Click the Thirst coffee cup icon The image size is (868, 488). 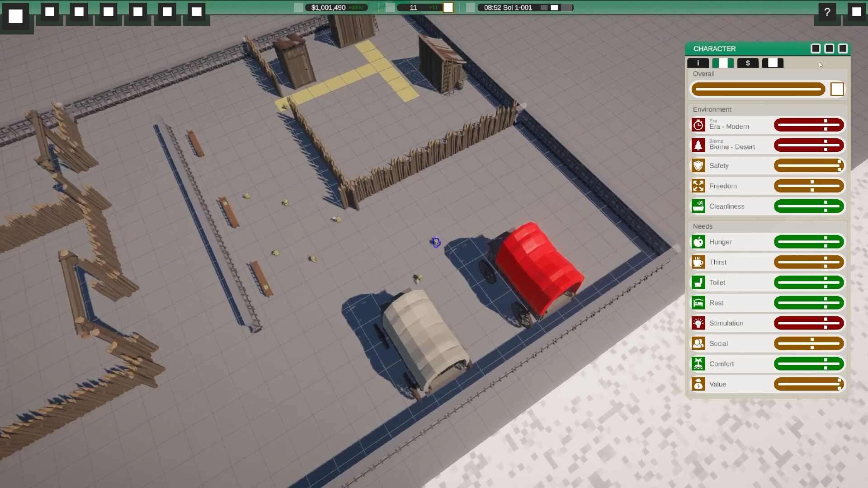point(698,262)
